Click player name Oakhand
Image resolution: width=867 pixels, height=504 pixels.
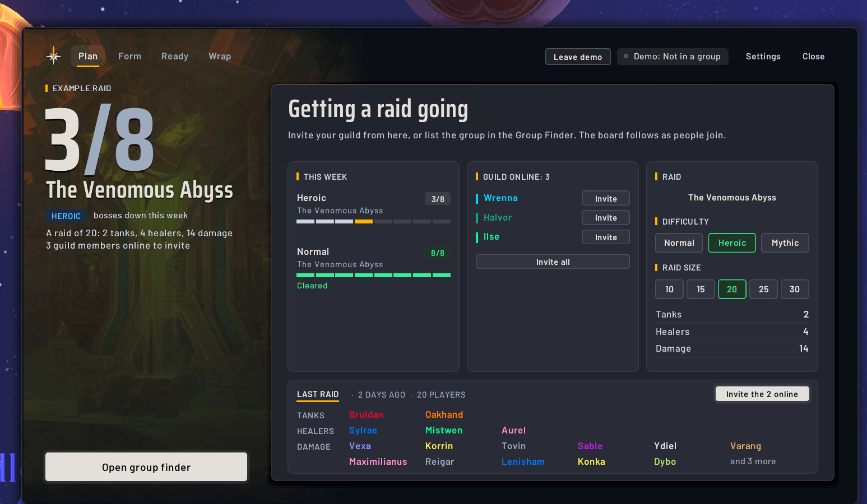[x=444, y=414]
